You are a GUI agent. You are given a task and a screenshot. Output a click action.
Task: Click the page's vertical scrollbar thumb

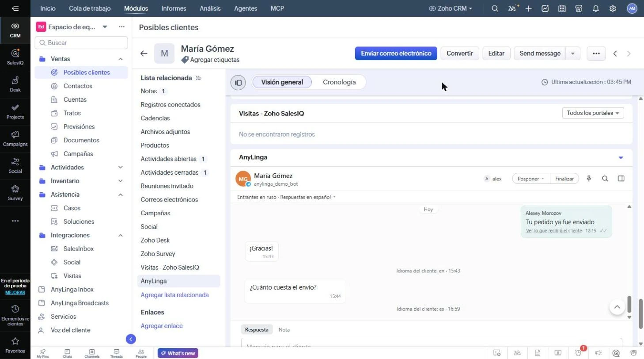click(x=641, y=313)
